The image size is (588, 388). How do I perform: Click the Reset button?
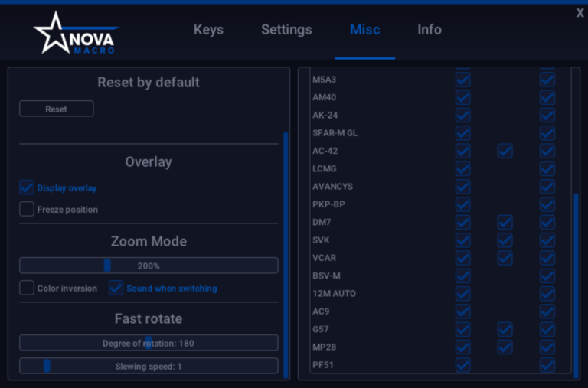(x=57, y=109)
